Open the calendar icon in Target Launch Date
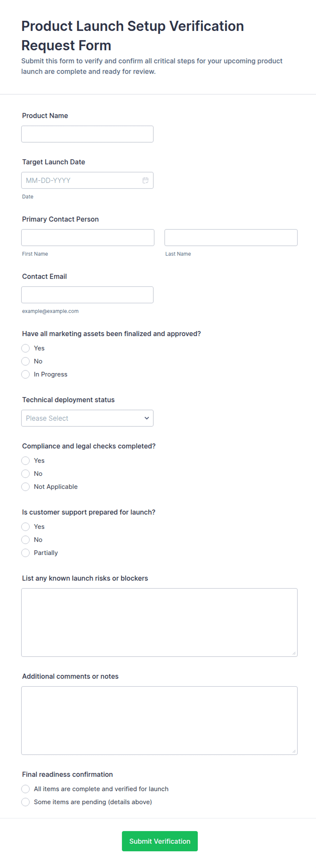The height and width of the screenshot is (868, 316). pyautogui.click(x=145, y=180)
